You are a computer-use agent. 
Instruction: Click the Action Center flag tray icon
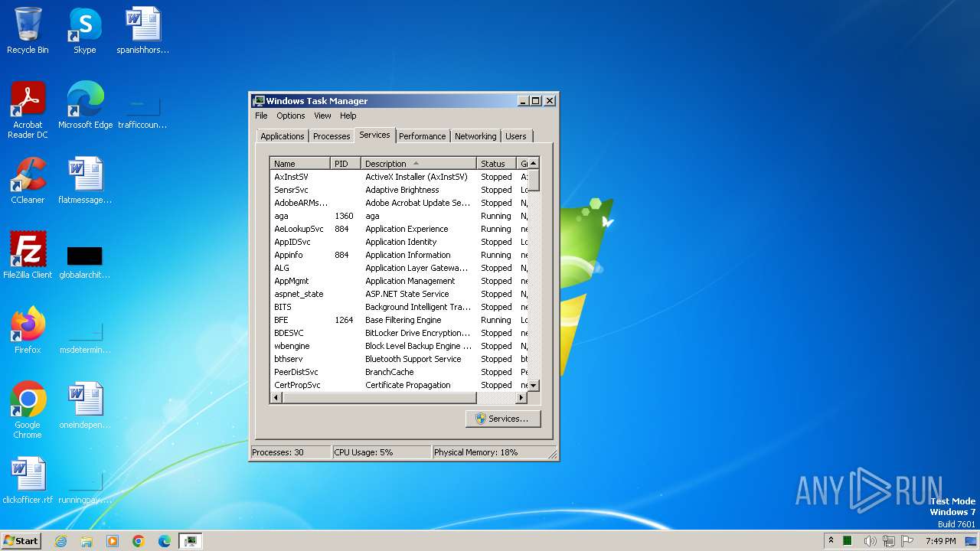pos(906,541)
